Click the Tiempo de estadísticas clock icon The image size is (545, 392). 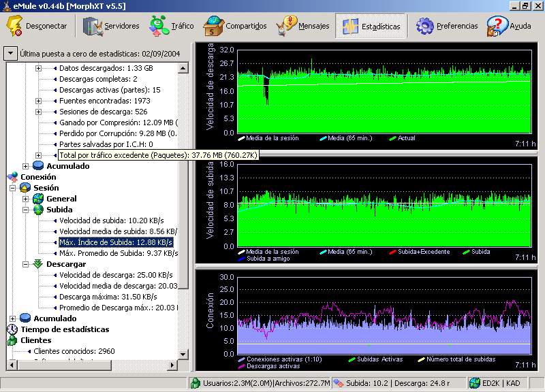[x=12, y=329]
